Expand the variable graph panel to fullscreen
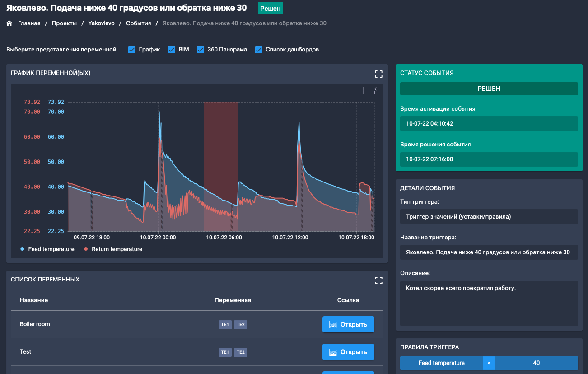 pos(378,74)
